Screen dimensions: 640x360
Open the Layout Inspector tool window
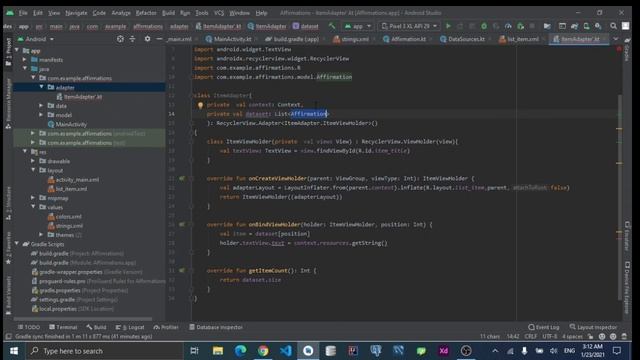(593, 327)
